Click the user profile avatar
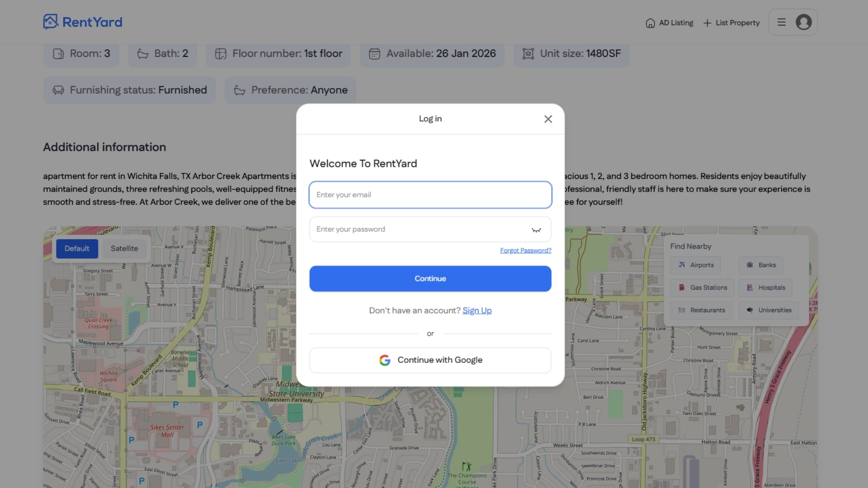The height and width of the screenshot is (488, 868). click(803, 22)
